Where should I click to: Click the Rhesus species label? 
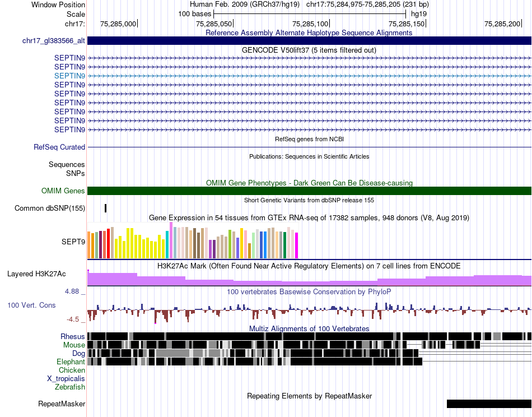[x=73, y=336]
